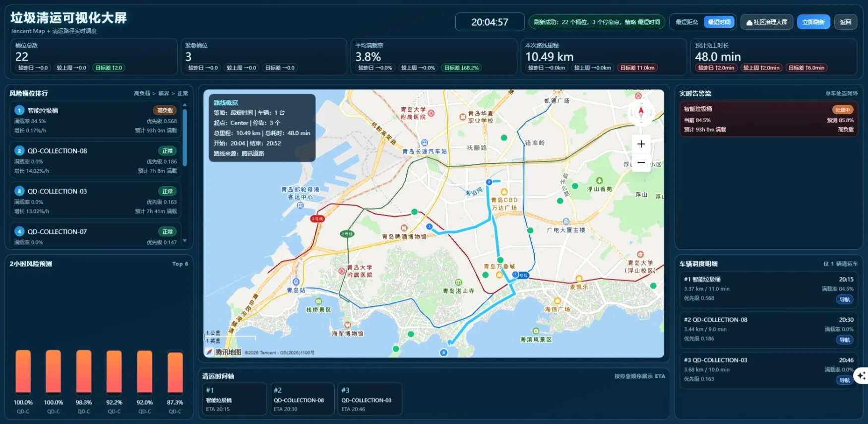Click the 青岛华夏职业学校 school map icon
Viewport: 868px width, 424px height.
coord(463,117)
